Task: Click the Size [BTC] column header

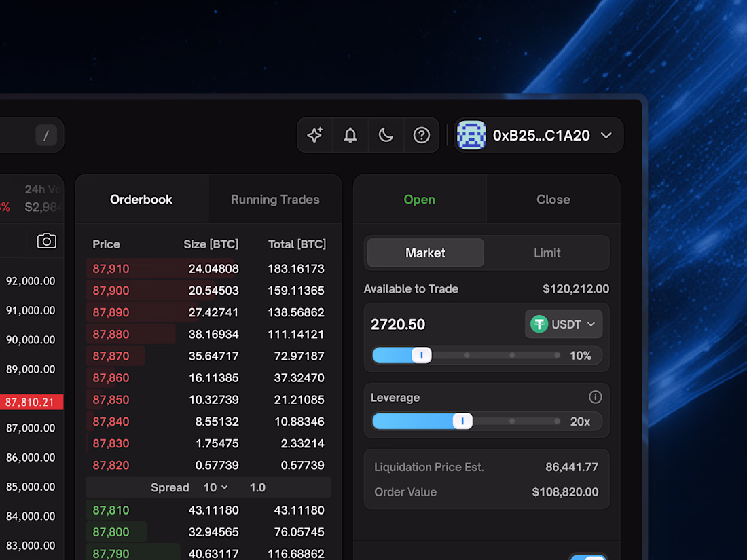Action: point(211,244)
